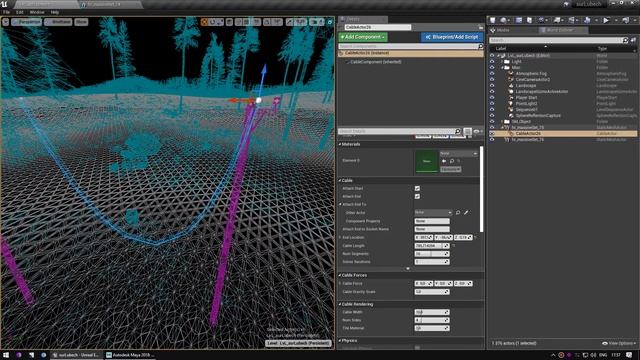Image resolution: width=640 pixels, height=360 pixels.
Task: Expand the Cable advanced options arrow
Action: (x=408, y=269)
